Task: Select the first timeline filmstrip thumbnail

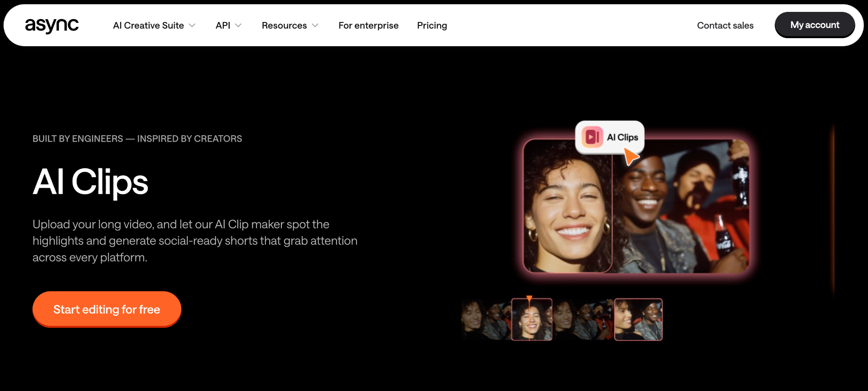Action: (x=486, y=319)
